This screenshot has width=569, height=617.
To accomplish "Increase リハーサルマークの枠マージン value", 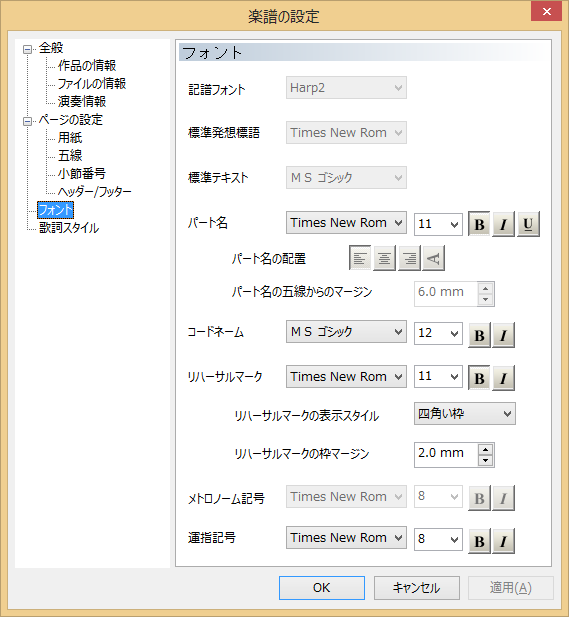I will pos(486,449).
